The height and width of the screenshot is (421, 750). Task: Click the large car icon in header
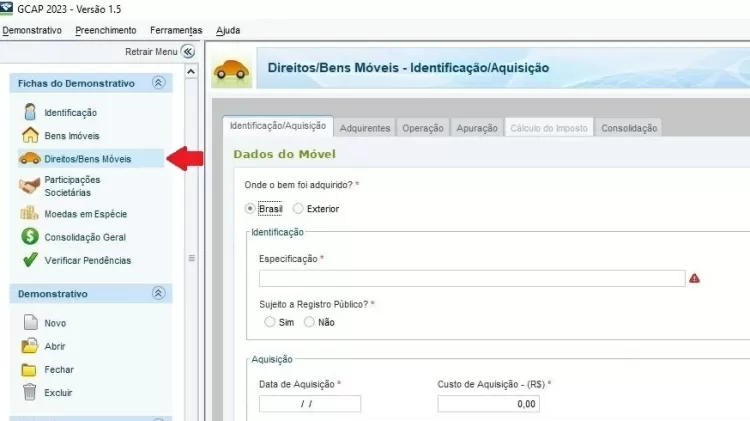click(x=232, y=70)
